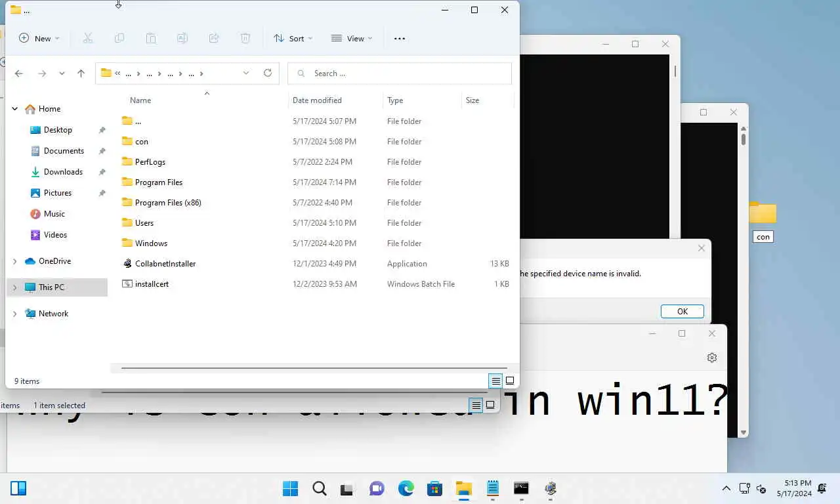Screen dimensions: 840x504
Task: Click the Cut icon in Explorer toolbar
Action: (88, 39)
